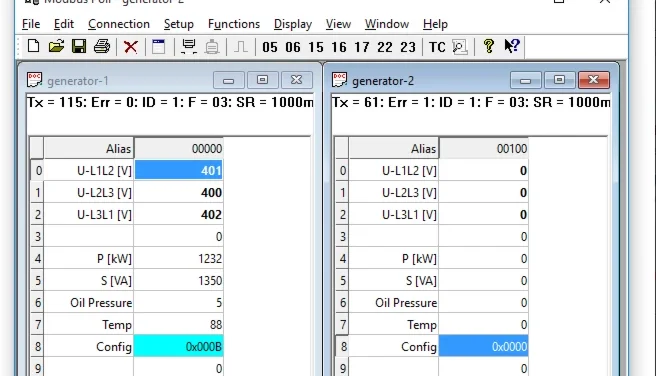Click the S [VA] alias in generator-2
The image size is (656, 376).
394,281
